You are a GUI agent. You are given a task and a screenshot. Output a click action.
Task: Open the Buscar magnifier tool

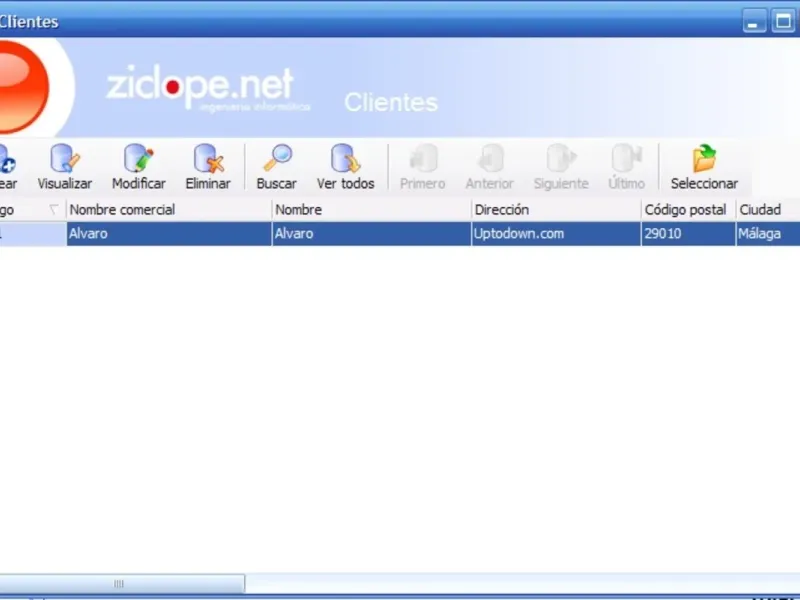pyautogui.click(x=277, y=158)
